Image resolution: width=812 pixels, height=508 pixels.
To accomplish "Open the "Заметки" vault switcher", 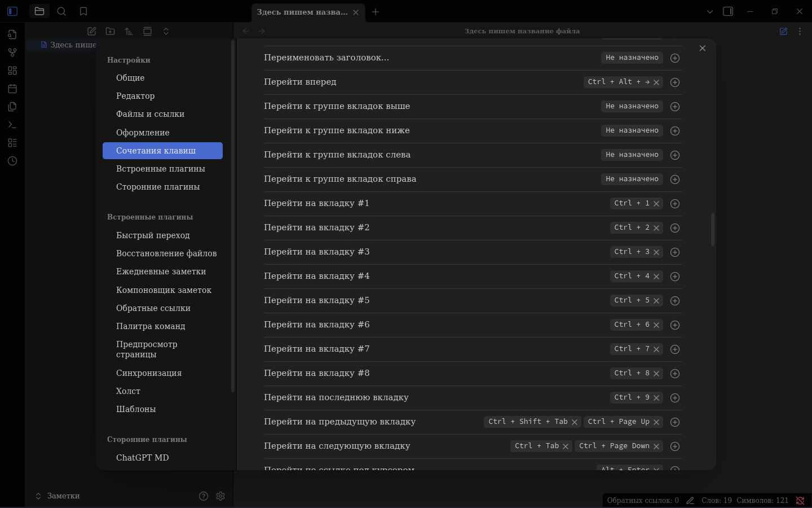I will 58,496.
